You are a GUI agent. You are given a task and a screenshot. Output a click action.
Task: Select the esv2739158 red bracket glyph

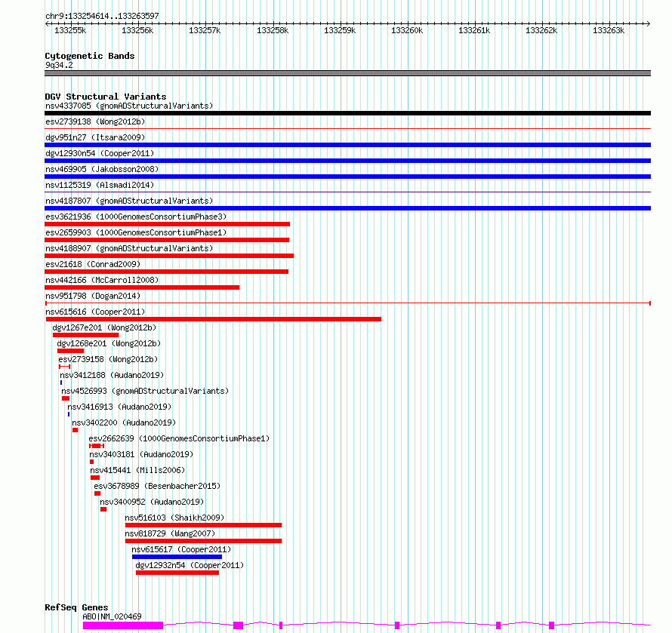[65, 367]
